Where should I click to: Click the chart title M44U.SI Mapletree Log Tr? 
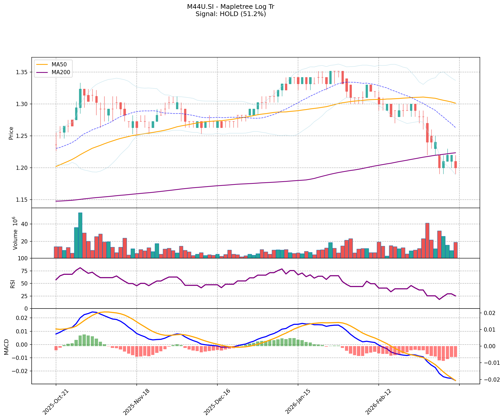(230, 7)
